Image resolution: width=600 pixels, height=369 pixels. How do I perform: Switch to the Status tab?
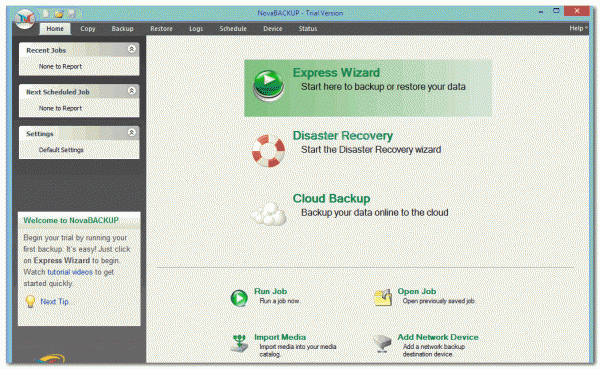point(308,29)
